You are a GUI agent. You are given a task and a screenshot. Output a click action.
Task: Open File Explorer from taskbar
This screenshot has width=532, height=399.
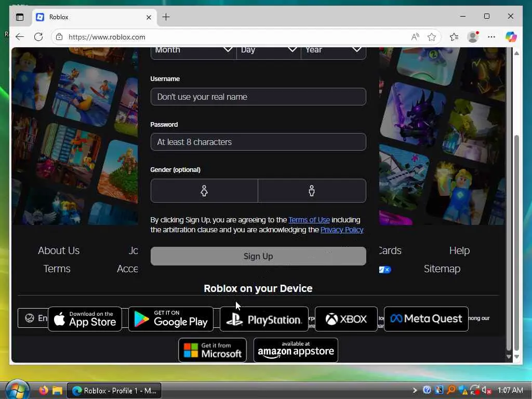pos(57,391)
